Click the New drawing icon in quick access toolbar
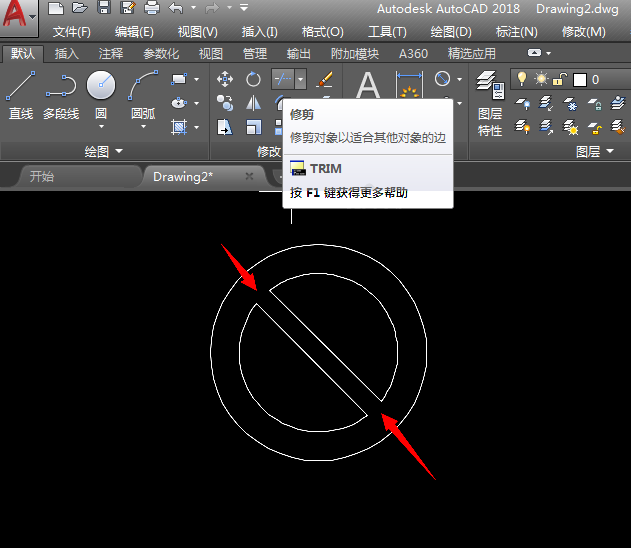The width and height of the screenshot is (631, 548). point(56,8)
